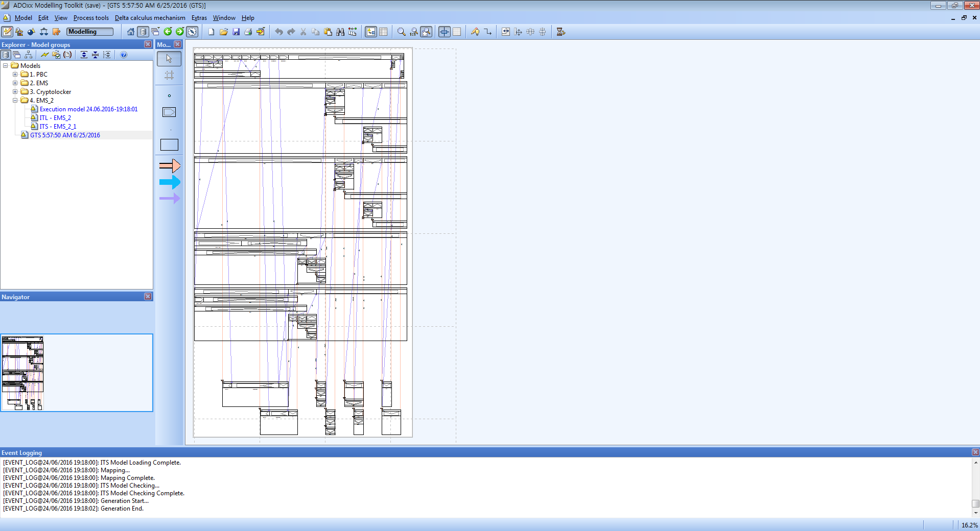This screenshot has width=980, height=531.
Task: Expand the 3. Cryptolocker folder
Action: click(x=15, y=91)
